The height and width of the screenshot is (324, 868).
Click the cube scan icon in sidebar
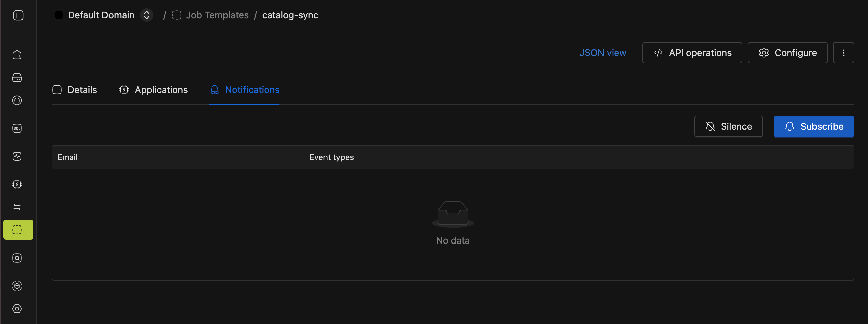coord(17,286)
